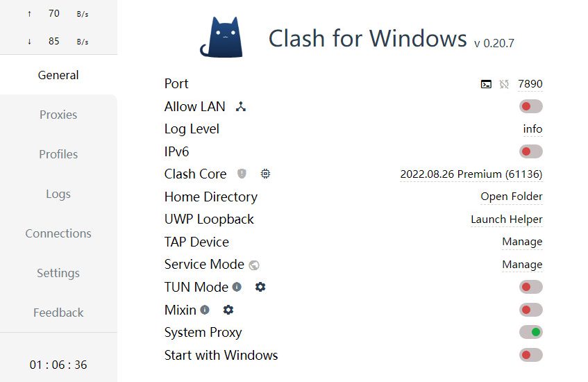Toggle the IPv6 switch on

[x=530, y=151]
